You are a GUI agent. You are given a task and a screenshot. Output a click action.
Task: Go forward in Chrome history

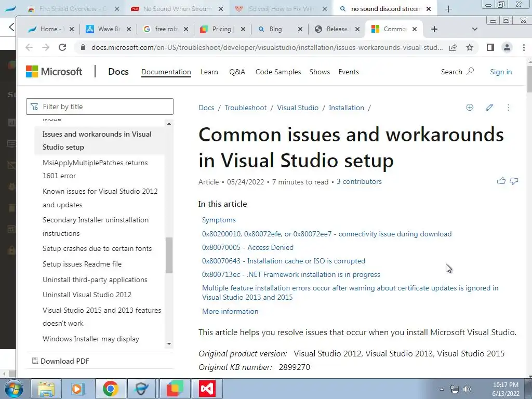pyautogui.click(x=46, y=47)
